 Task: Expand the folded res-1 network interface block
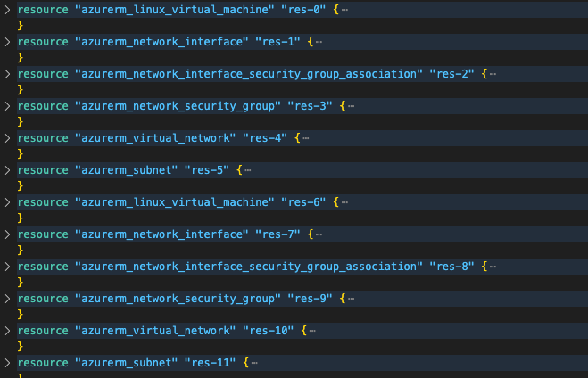[7, 42]
